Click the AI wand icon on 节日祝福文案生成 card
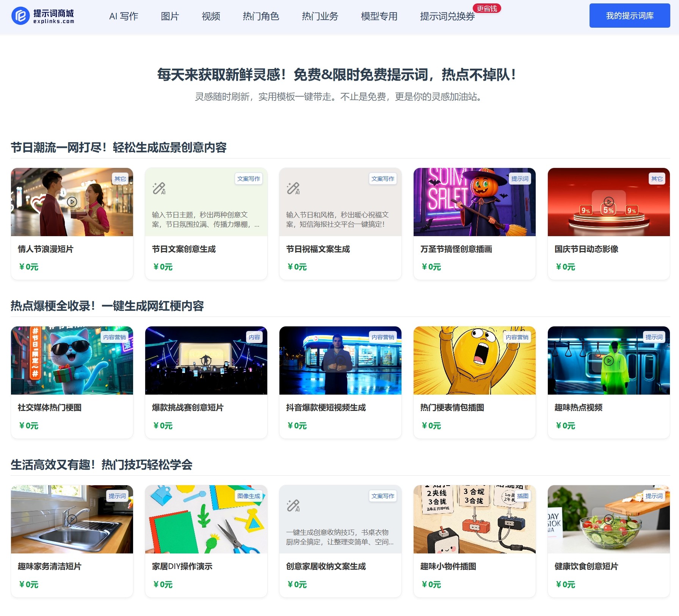 pyautogui.click(x=293, y=188)
